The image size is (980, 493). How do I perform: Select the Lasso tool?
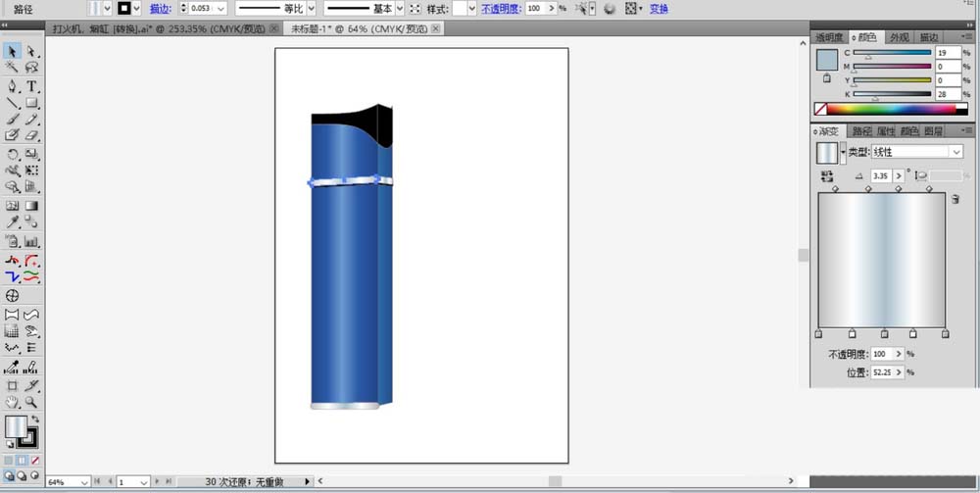click(31, 67)
